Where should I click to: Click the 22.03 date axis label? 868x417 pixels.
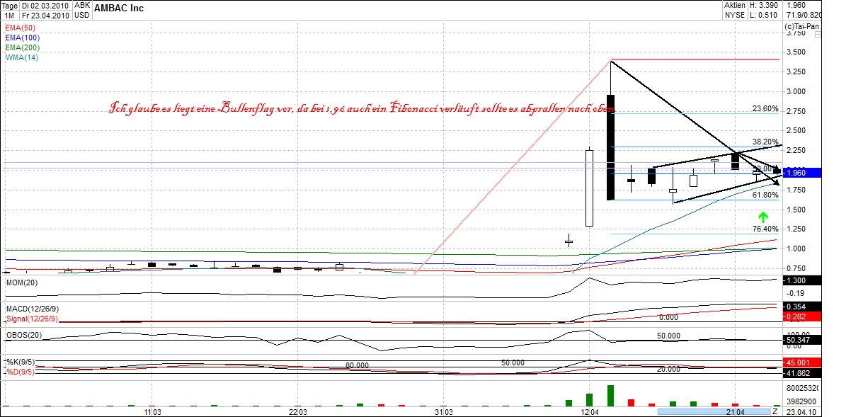[297, 412]
